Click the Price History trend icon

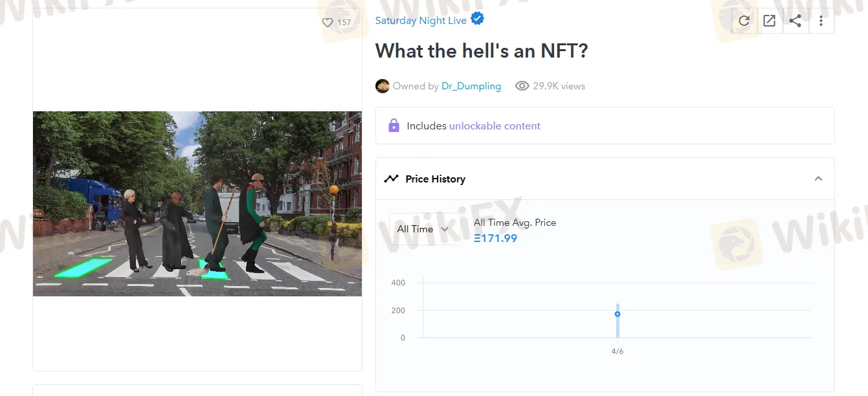[391, 179]
